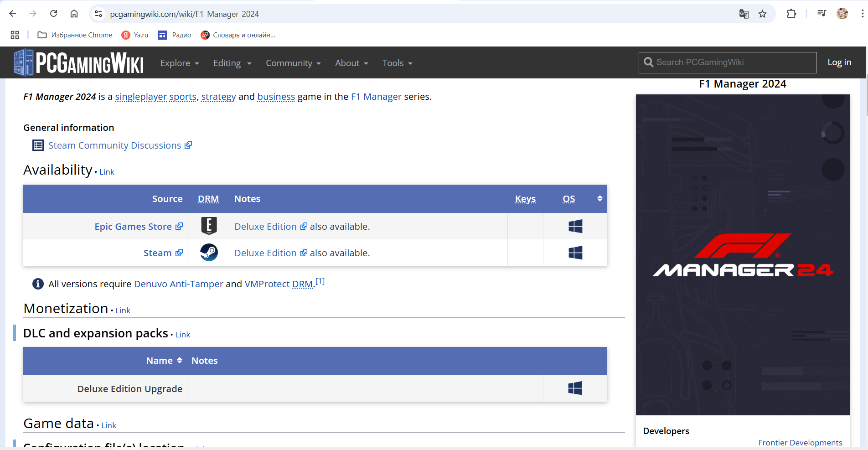Copy the Availability section Link

(x=107, y=172)
